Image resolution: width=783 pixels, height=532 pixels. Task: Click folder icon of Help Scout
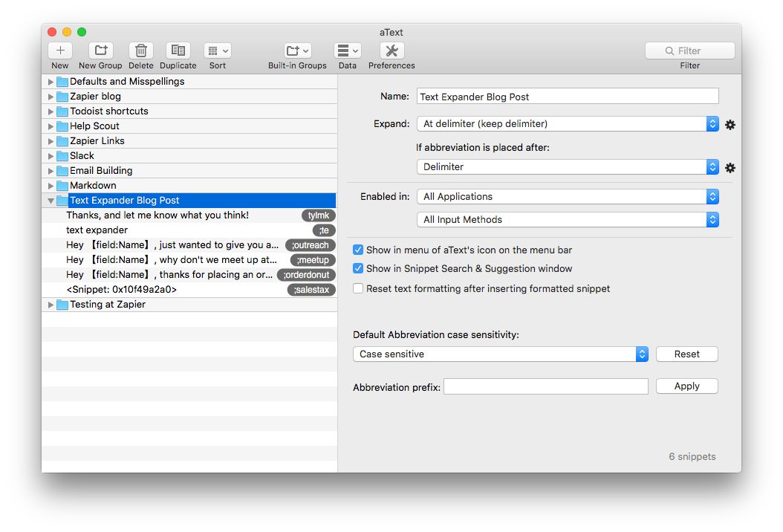pyautogui.click(x=62, y=126)
